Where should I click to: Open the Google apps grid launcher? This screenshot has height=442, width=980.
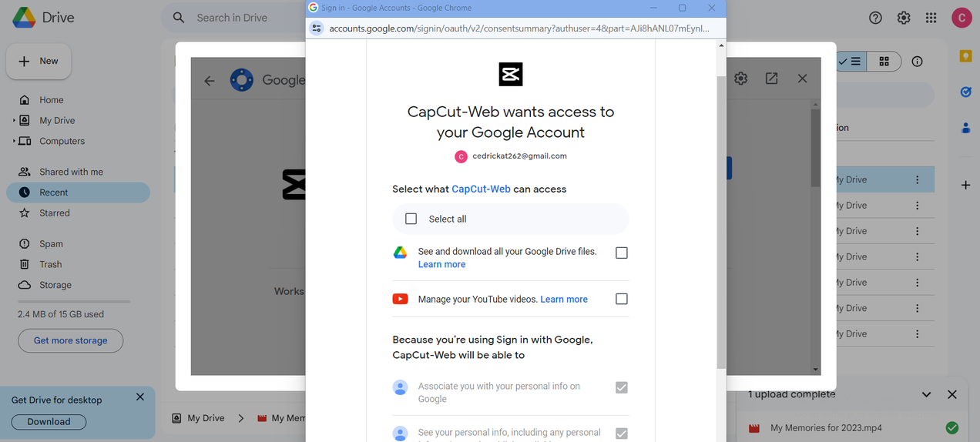pyautogui.click(x=931, y=18)
